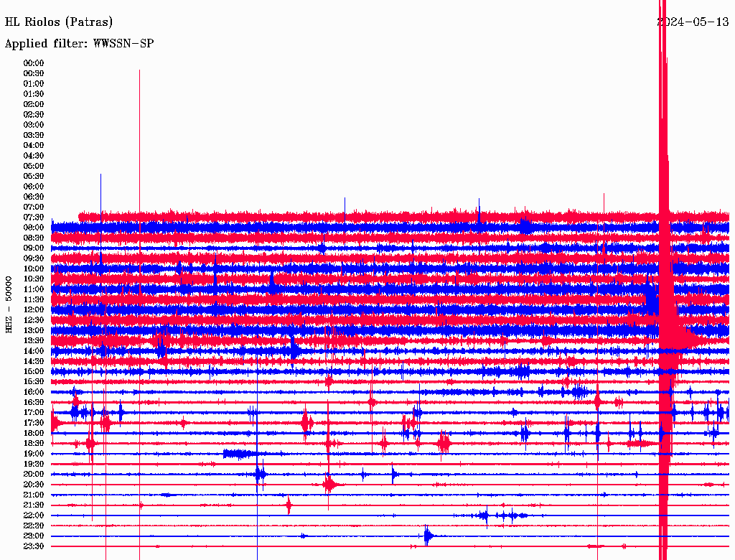Select the 16:30 time label
The height and width of the screenshot is (560, 735).
point(34,403)
